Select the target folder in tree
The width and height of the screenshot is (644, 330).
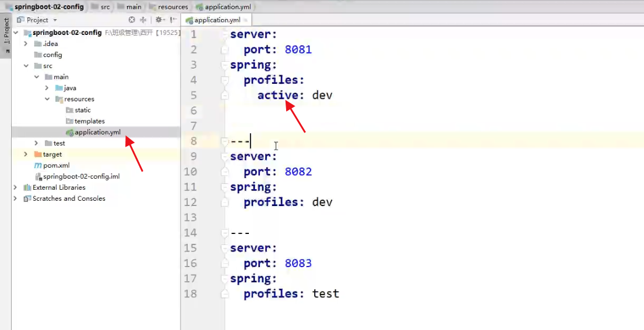52,154
